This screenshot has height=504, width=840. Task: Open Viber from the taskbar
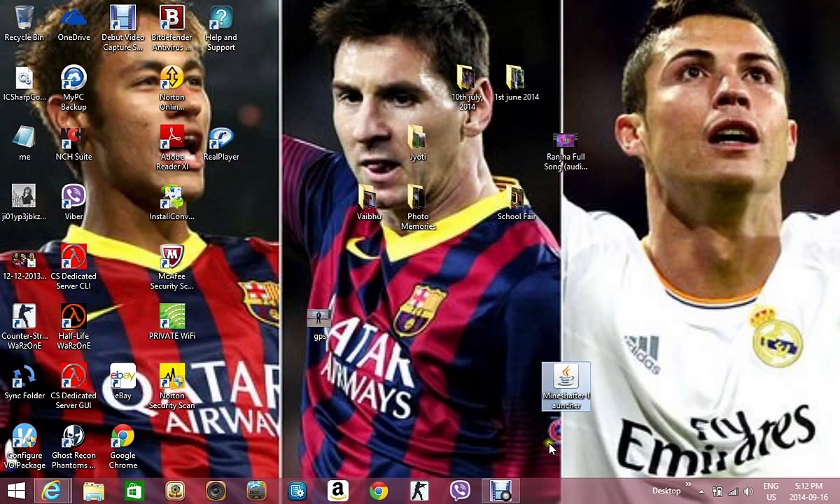click(460, 491)
